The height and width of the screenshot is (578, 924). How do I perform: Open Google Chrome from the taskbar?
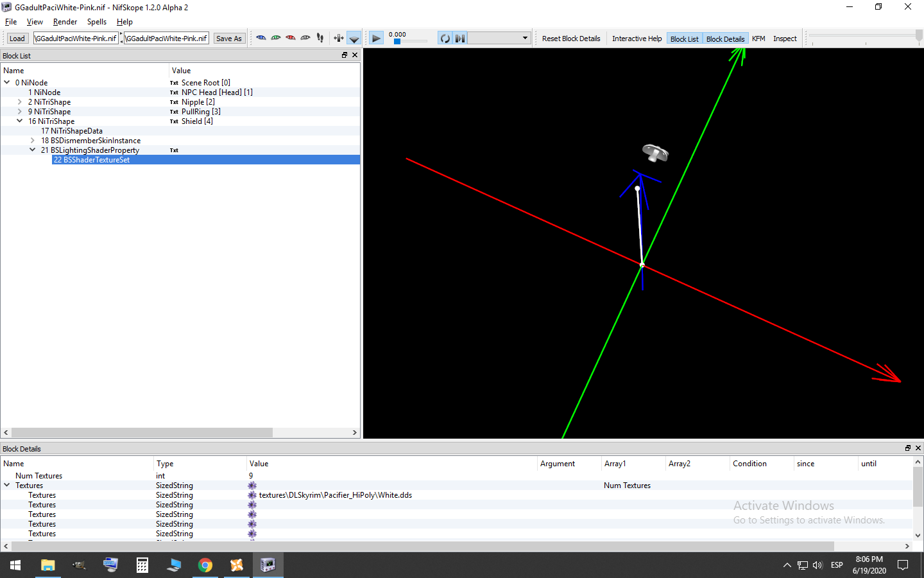point(205,565)
